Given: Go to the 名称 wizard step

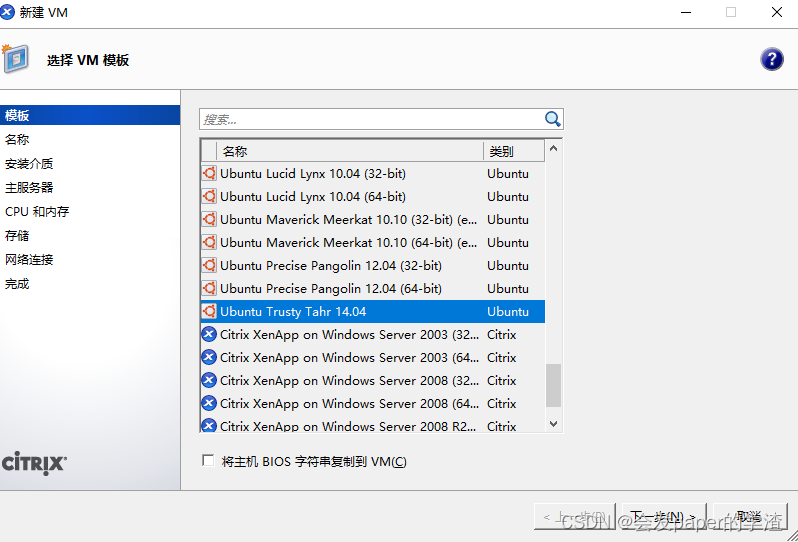Looking at the screenshot, I should click(17, 139).
